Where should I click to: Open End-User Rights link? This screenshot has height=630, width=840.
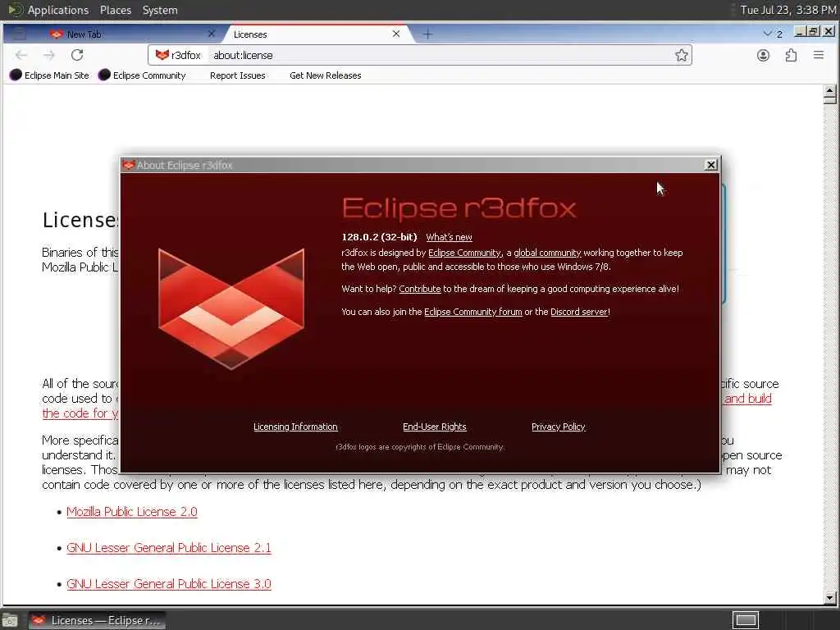(435, 427)
